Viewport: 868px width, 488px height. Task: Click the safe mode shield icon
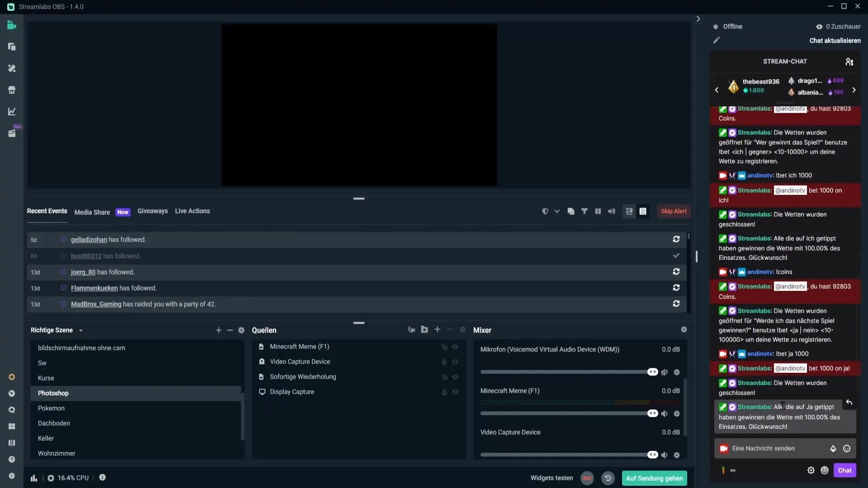pos(545,211)
